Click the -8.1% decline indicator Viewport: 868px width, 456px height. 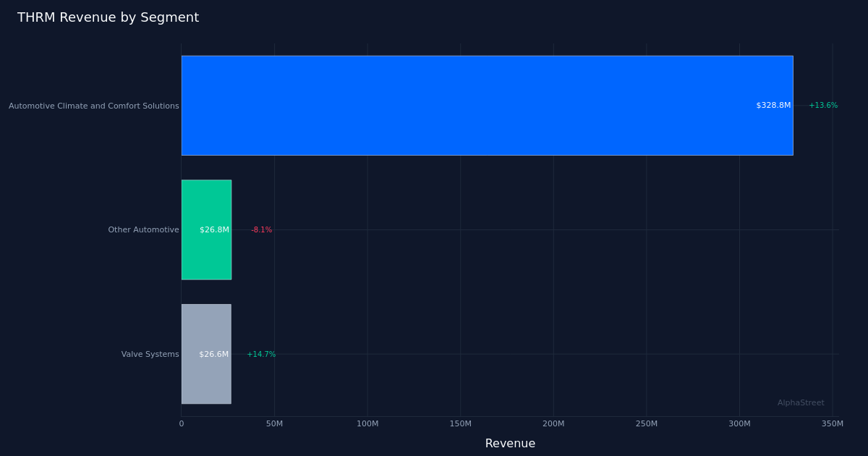(x=261, y=229)
